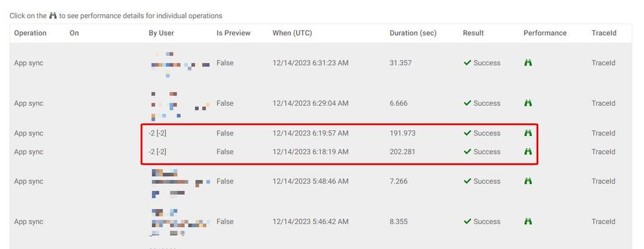Open performance binoculars for the 6:31:23 AM sync
Image resolution: width=644 pixels, height=249 pixels.
click(528, 63)
